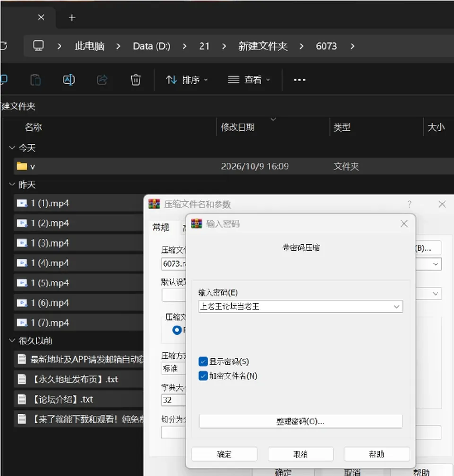The image size is (454, 476).
Task: Click 确定 in the password dialog
Action: click(x=224, y=454)
